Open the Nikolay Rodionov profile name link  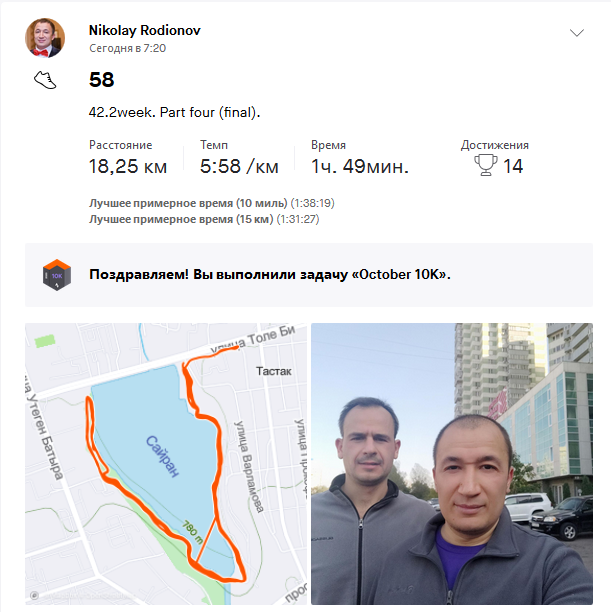point(144,30)
